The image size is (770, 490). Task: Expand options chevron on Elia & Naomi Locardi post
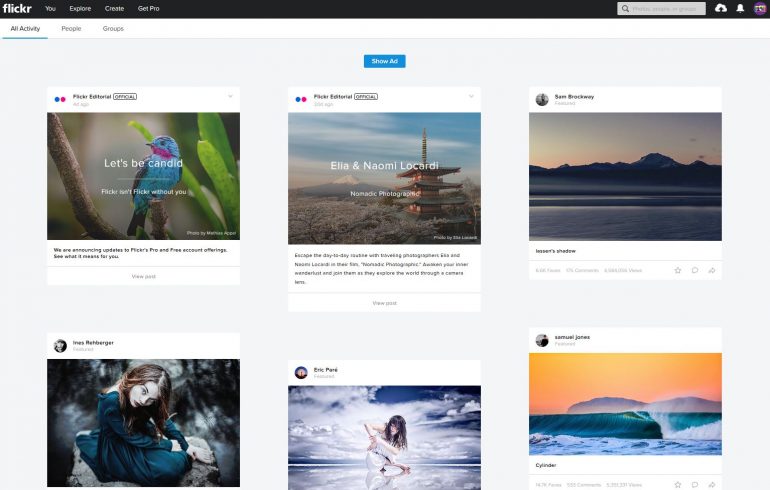click(x=471, y=96)
